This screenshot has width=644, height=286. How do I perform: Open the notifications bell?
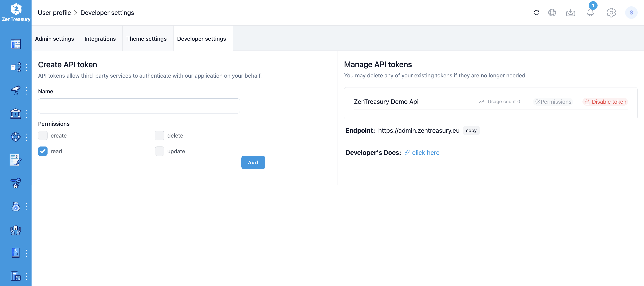(x=590, y=13)
